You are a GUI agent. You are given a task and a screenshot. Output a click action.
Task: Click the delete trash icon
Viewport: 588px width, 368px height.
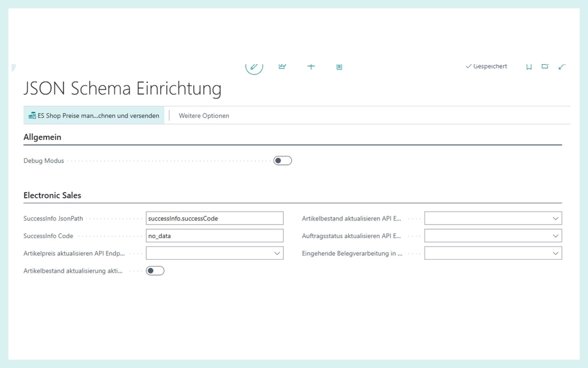click(339, 67)
